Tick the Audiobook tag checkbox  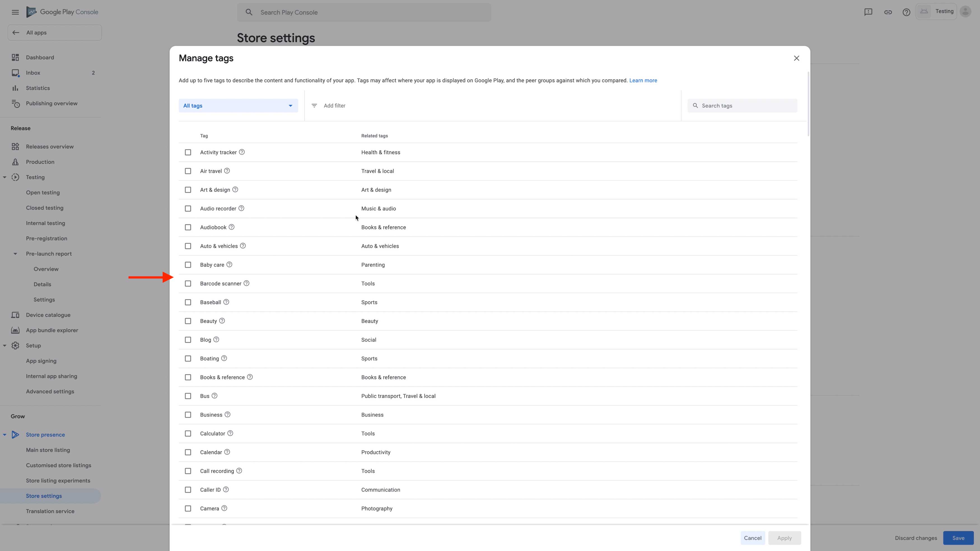(188, 228)
